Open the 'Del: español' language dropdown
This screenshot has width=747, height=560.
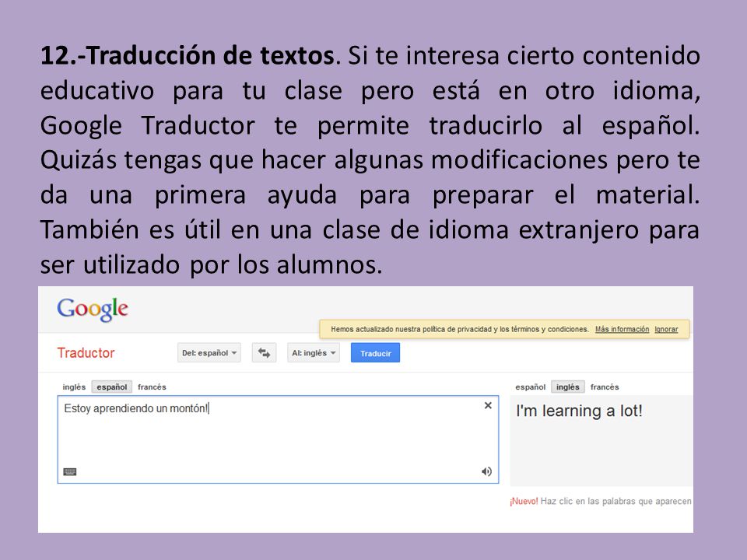(209, 353)
